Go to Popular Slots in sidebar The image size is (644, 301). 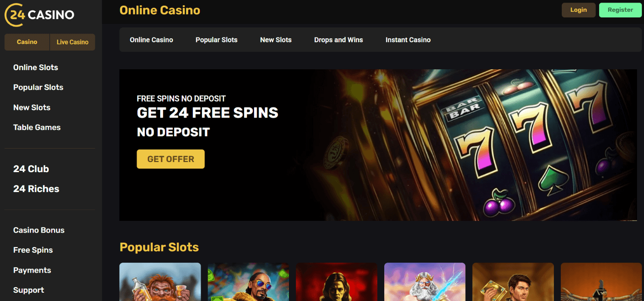(38, 88)
